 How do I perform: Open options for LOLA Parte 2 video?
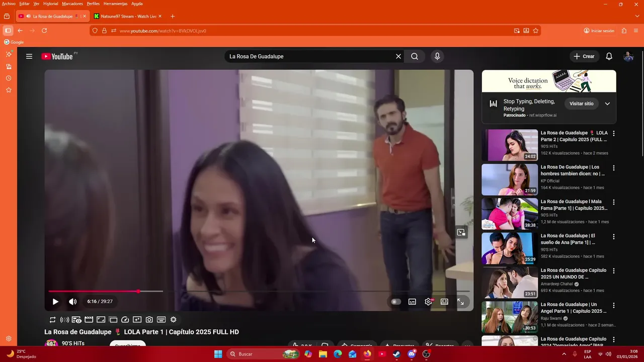pos(613,134)
